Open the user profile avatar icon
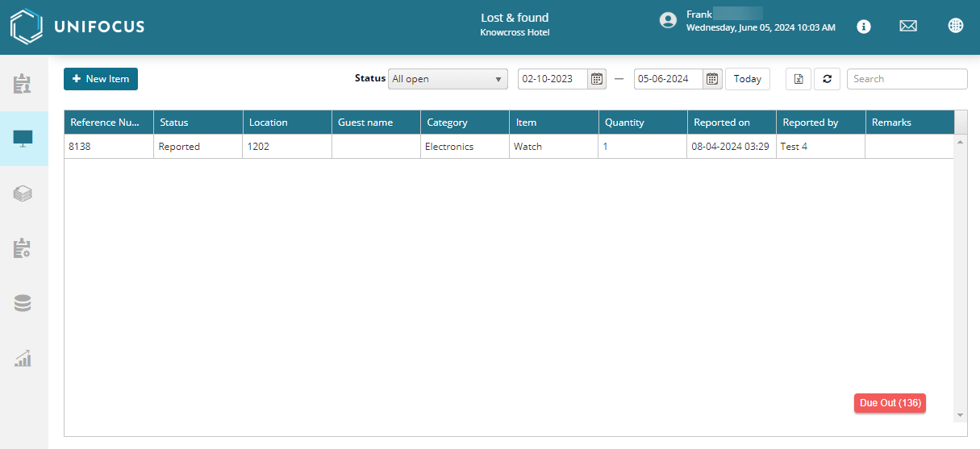This screenshot has width=980, height=449. (668, 20)
